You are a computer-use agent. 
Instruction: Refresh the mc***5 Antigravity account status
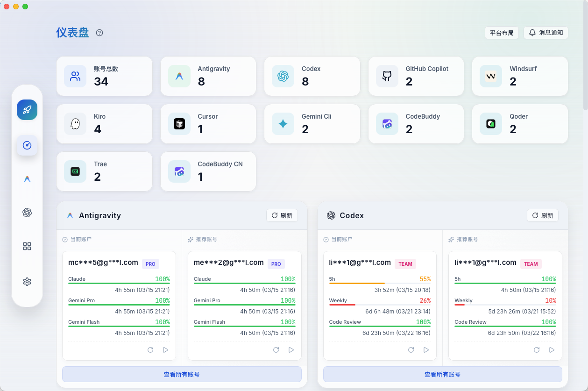pyautogui.click(x=150, y=349)
